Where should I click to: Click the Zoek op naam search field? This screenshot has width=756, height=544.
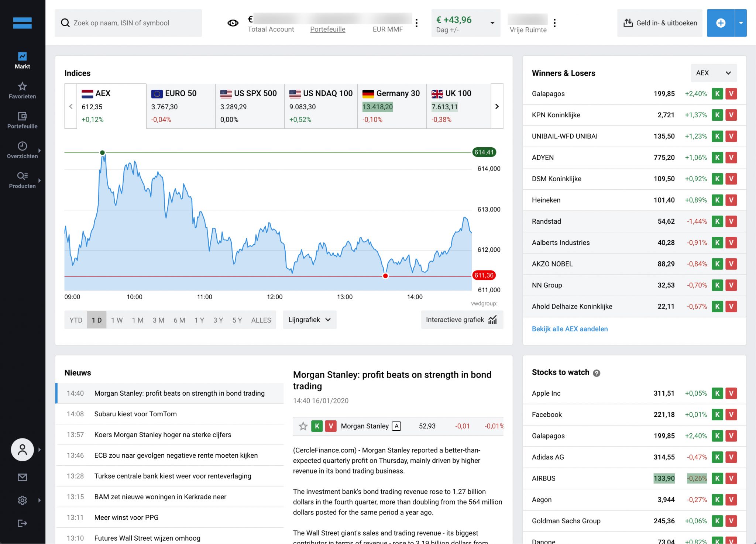pyautogui.click(x=128, y=23)
